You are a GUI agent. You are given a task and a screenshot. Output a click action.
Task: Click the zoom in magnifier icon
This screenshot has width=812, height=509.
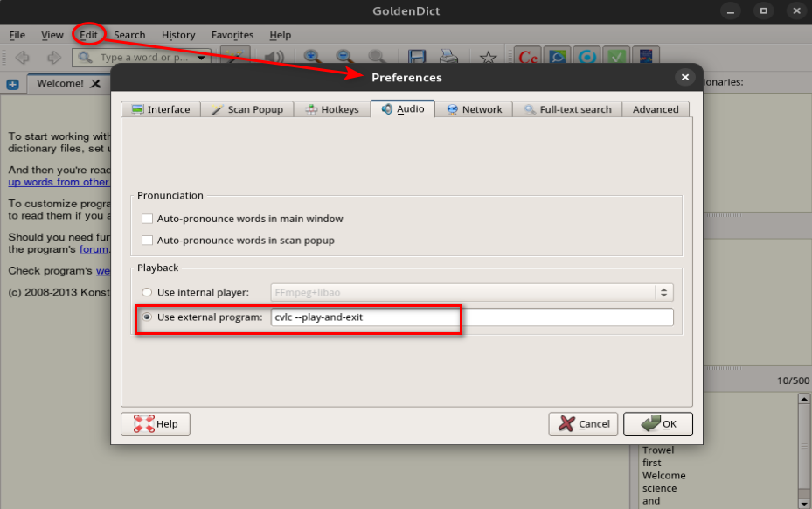tap(313, 57)
